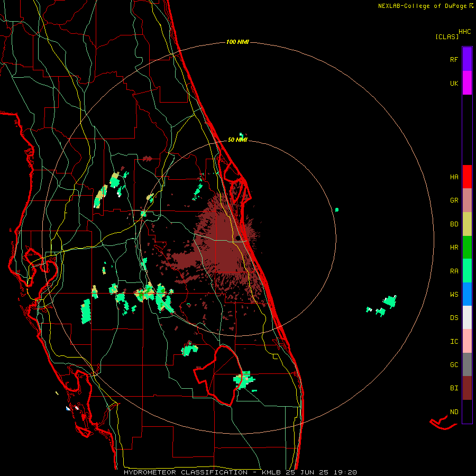476x476 pixels.
Task: Click the Hydrometeor Classification KMLB timestamp caption
Action: point(240,472)
